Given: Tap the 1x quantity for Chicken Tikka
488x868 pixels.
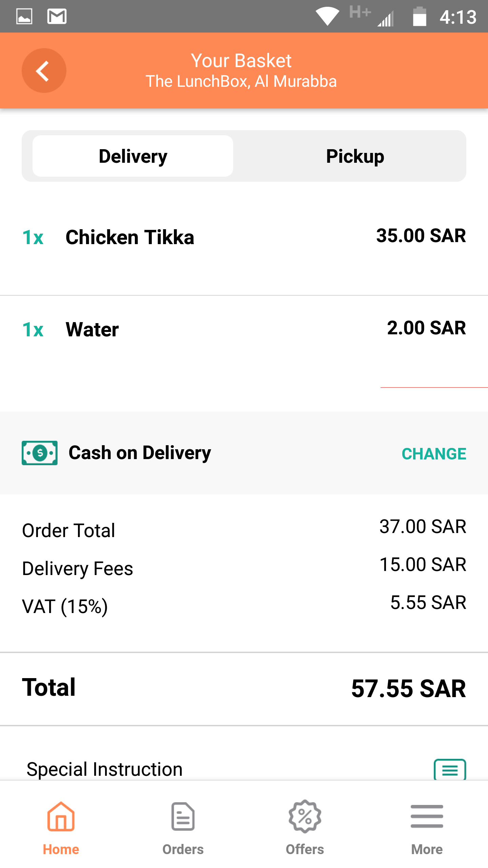Looking at the screenshot, I should tap(33, 237).
